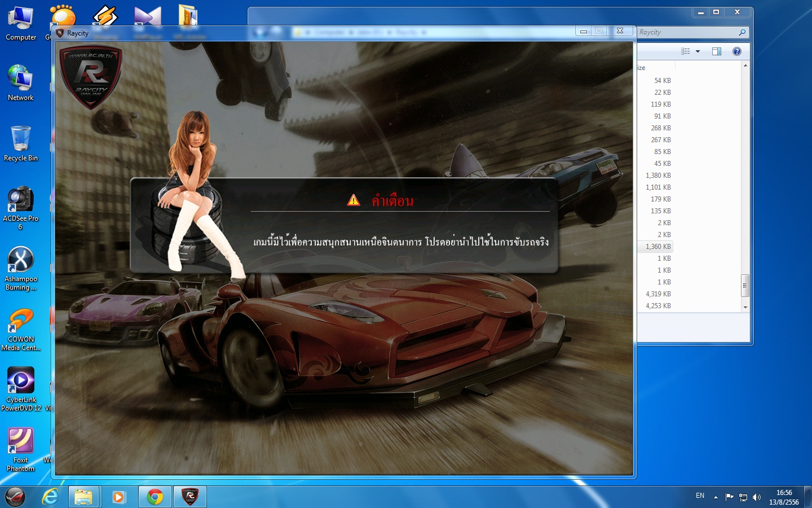The height and width of the screenshot is (508, 812).
Task: Select the file row sized 1,101 KB
Action: (x=655, y=187)
